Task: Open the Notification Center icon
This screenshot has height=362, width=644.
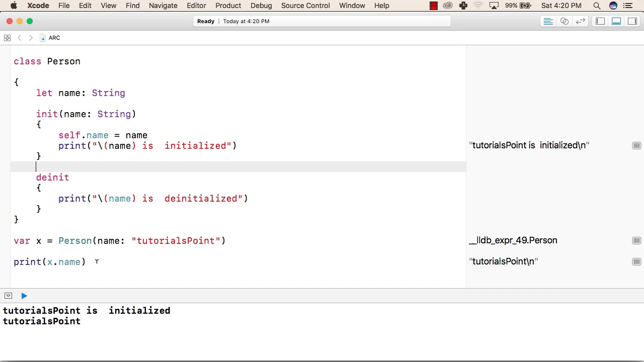Action: pos(628,6)
